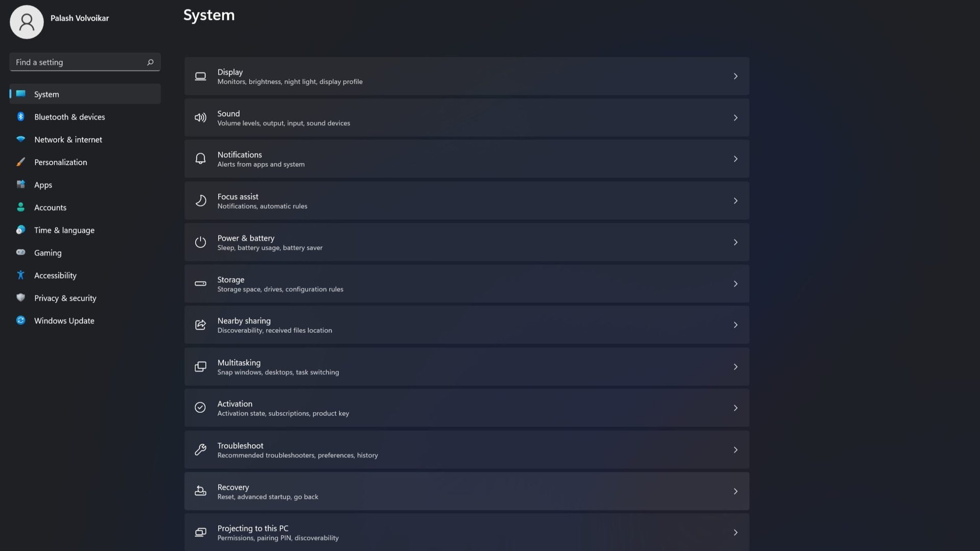This screenshot has width=980, height=551.
Task: Select Privacy & security sidebar section
Action: coord(65,297)
